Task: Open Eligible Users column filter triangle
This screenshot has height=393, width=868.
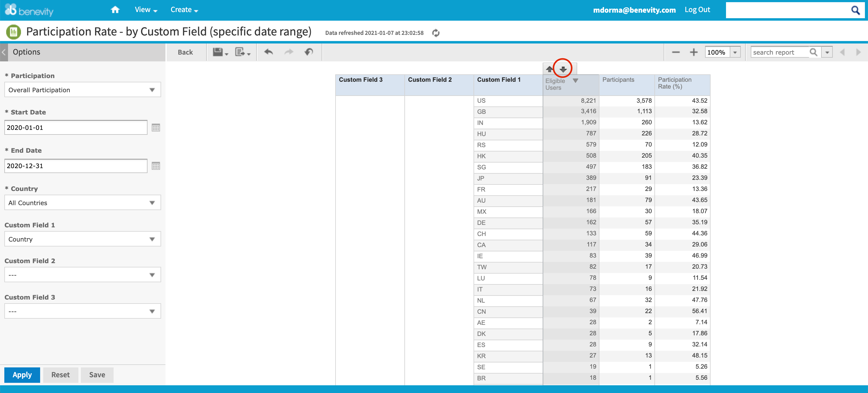Action: click(x=575, y=81)
